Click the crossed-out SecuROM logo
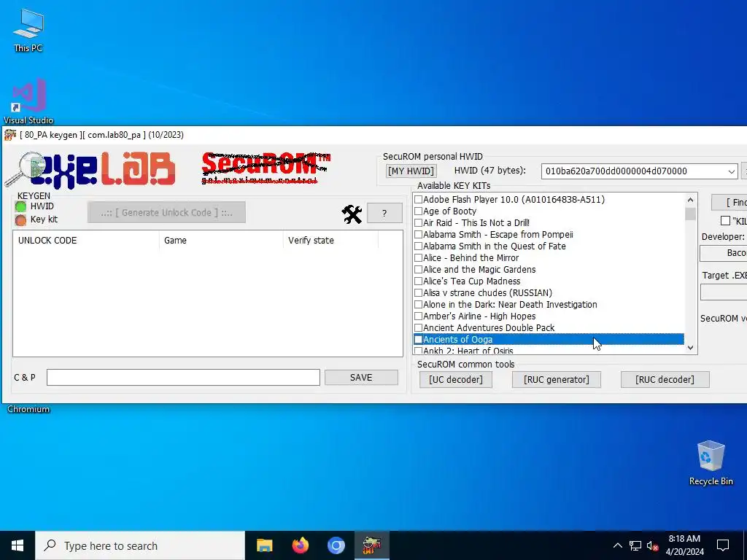Image resolution: width=747 pixels, height=560 pixels. (266, 168)
